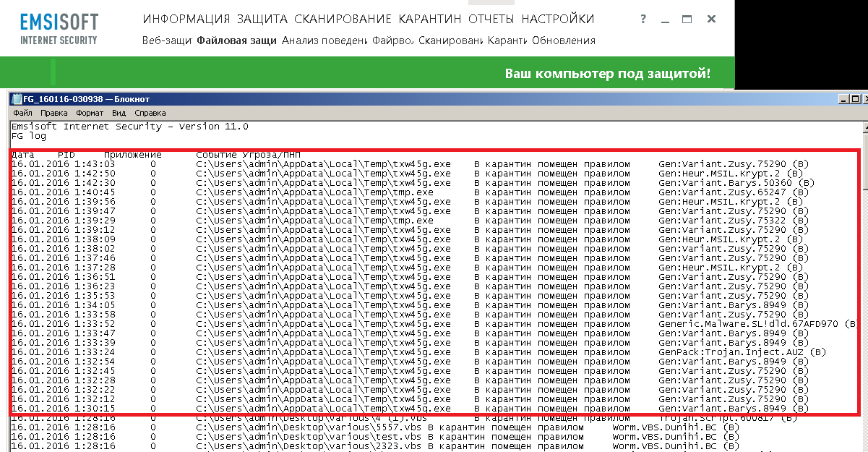Open the Вид menu in Notepad

click(x=119, y=114)
